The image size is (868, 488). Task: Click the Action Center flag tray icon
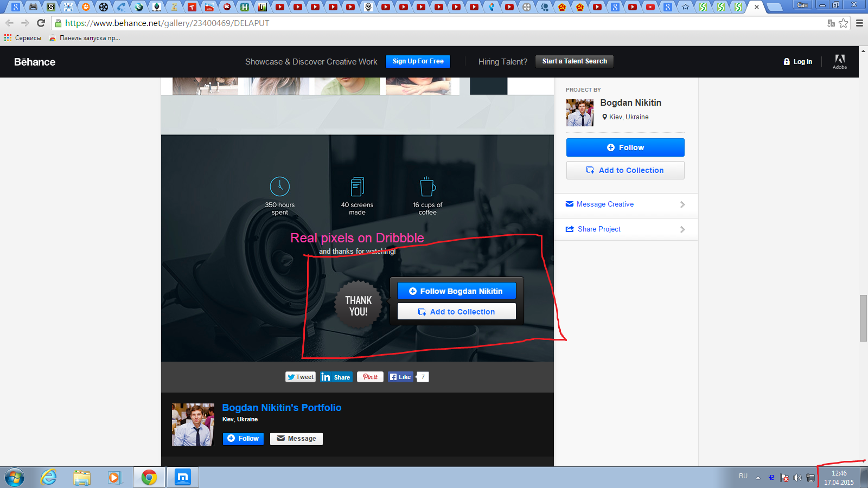click(x=784, y=478)
